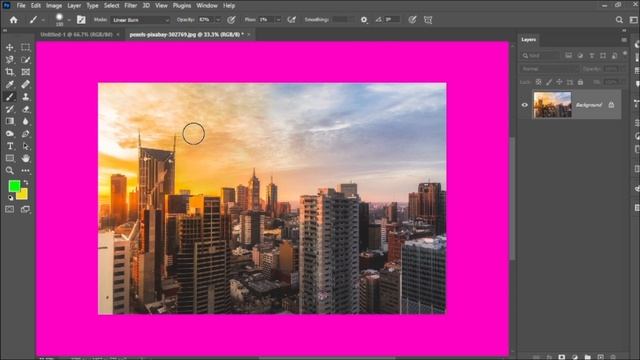The height and width of the screenshot is (360, 640).
Task: Toggle symmetry paint butterfly options
Action: coord(428,20)
